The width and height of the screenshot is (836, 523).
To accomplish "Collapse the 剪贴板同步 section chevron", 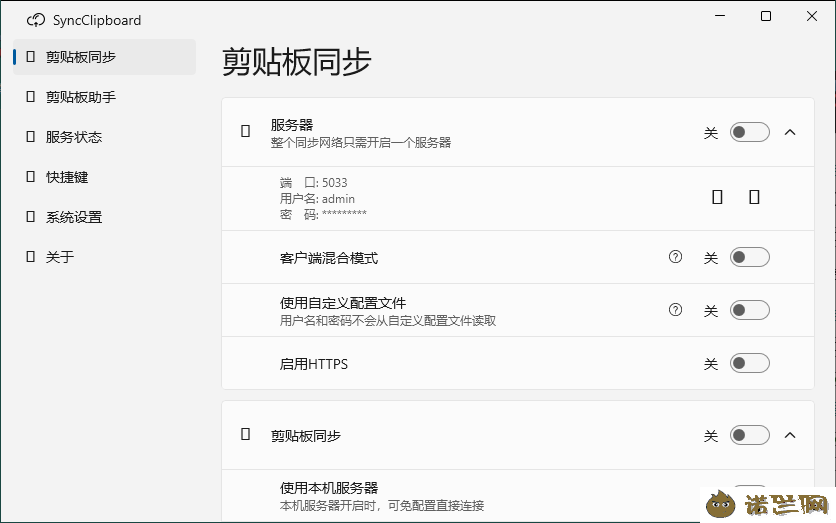I will click(790, 436).
